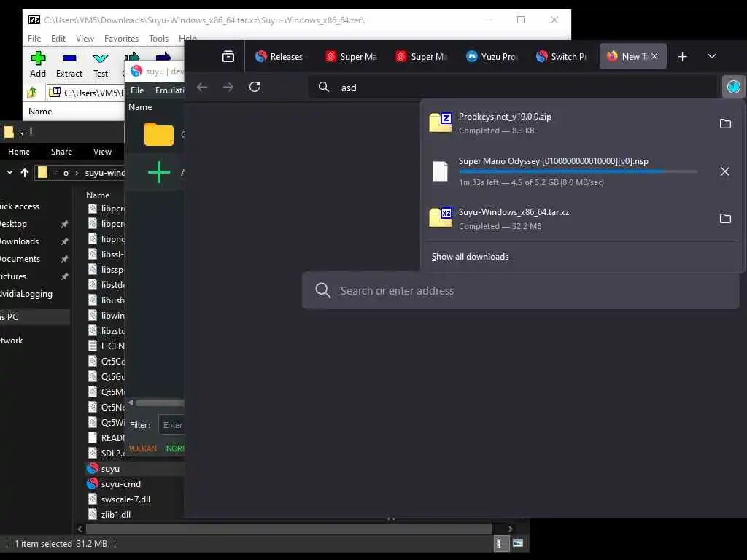The image size is (747, 560).
Task: Click the magnifier in Firefox address bar
Action: click(323, 87)
